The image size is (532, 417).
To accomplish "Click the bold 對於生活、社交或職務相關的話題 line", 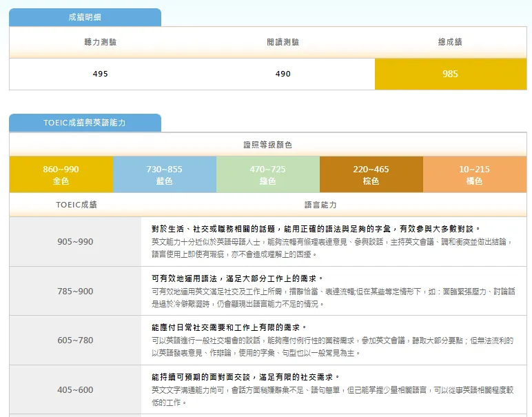I will pos(316,229).
